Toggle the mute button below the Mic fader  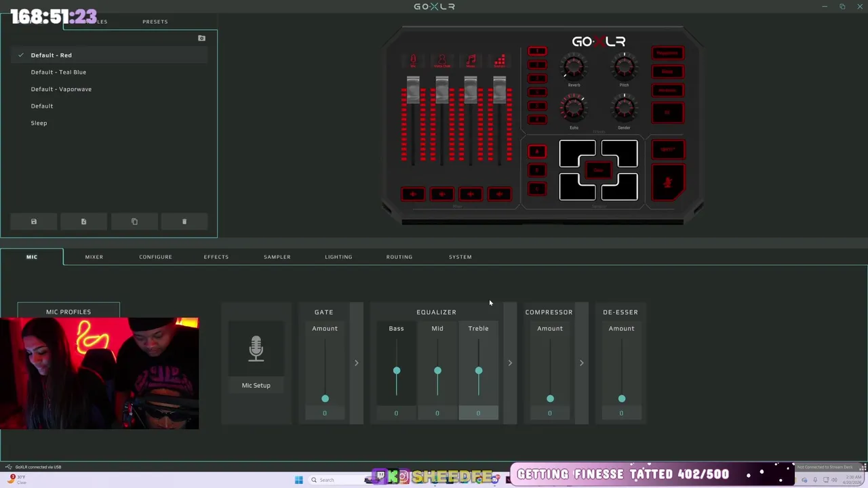(x=413, y=195)
